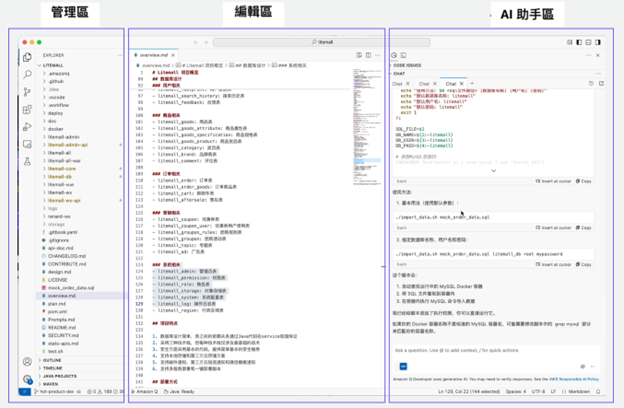Image resolution: width=624 pixels, height=408 pixels.
Task: Click Spaces: 4 indentation indicator
Action: (516, 392)
